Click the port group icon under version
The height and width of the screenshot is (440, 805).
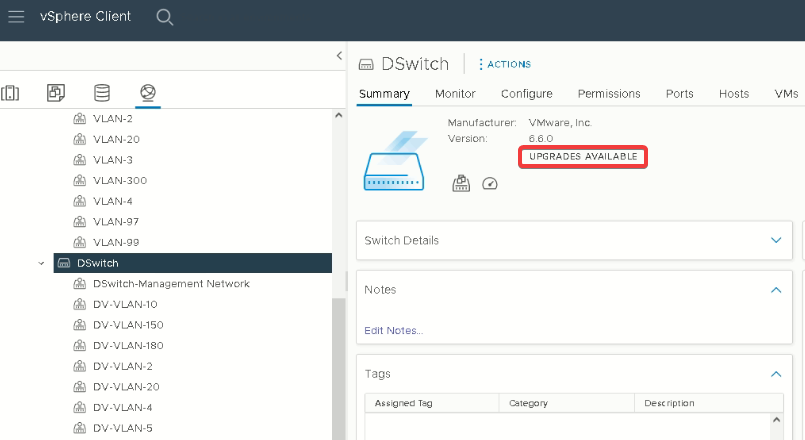point(461,183)
